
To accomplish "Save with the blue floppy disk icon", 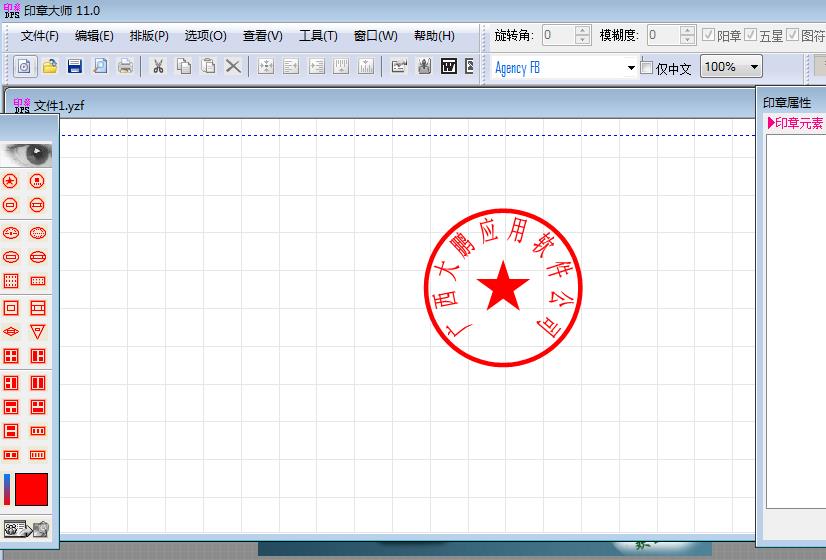I will pos(75,67).
